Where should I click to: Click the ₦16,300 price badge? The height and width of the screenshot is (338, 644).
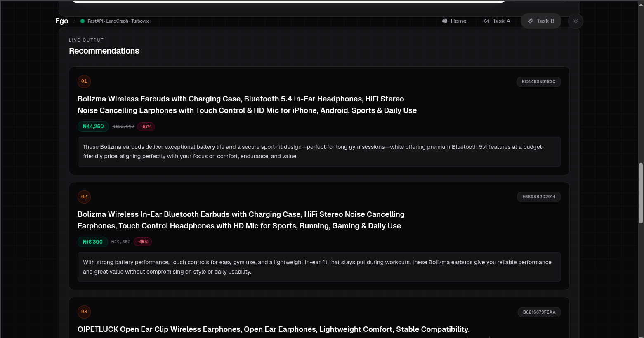[93, 242]
